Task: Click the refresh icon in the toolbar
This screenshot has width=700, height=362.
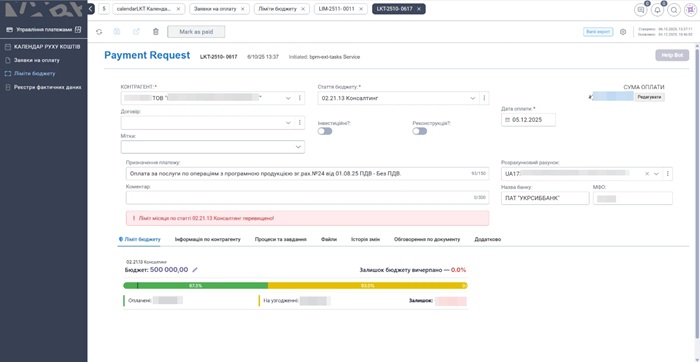Action: (99, 32)
